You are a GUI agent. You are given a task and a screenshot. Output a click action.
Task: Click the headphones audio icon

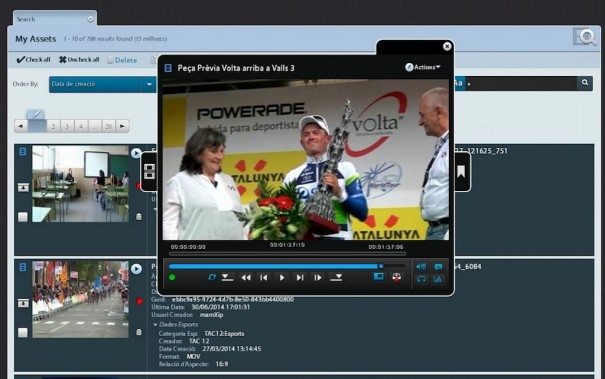click(421, 279)
